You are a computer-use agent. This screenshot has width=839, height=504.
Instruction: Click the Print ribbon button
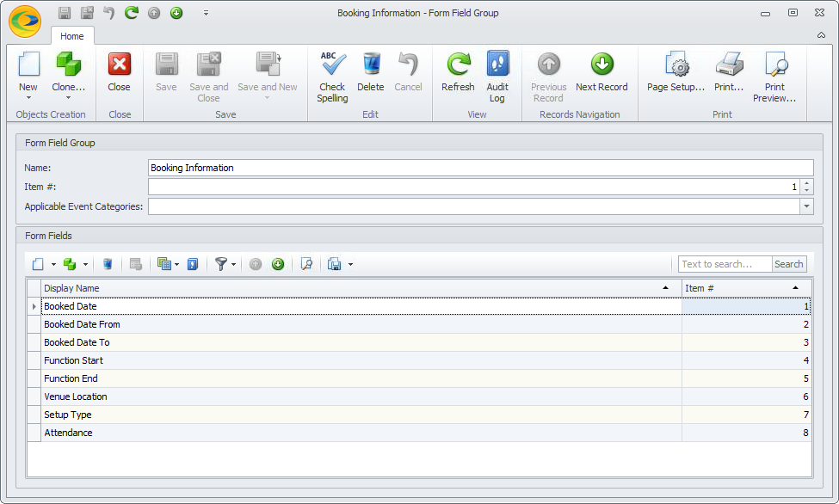(730, 72)
